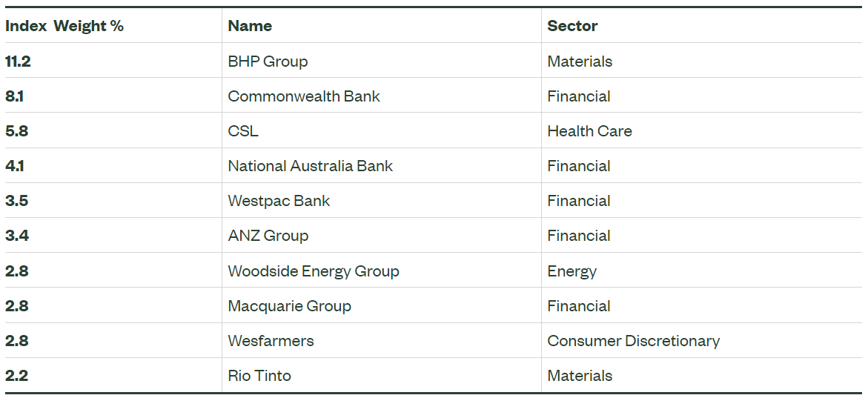Select the National Australia Bank cell
The width and height of the screenshot is (868, 398).
click(310, 166)
